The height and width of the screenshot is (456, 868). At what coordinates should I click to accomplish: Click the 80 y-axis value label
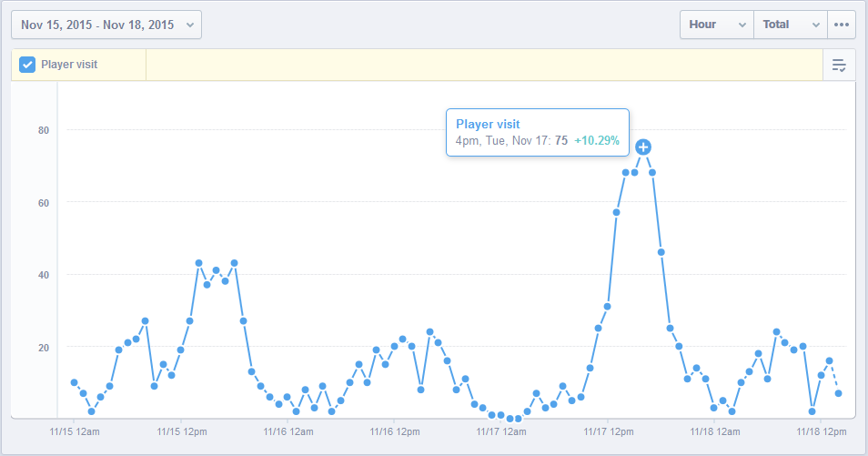43,130
